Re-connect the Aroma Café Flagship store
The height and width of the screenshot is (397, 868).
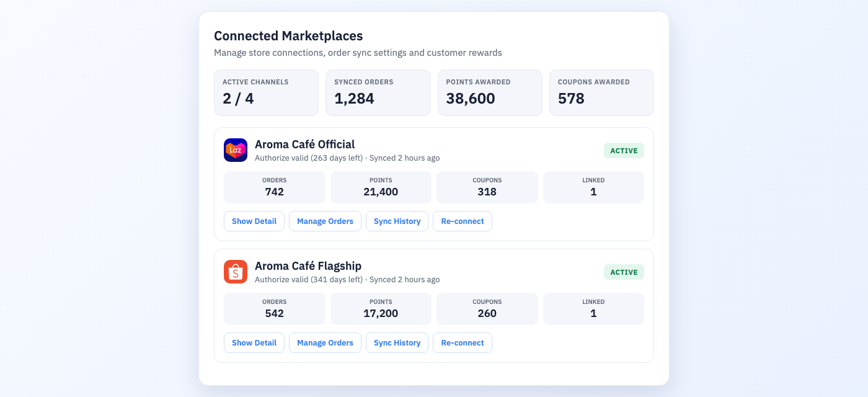(x=463, y=343)
